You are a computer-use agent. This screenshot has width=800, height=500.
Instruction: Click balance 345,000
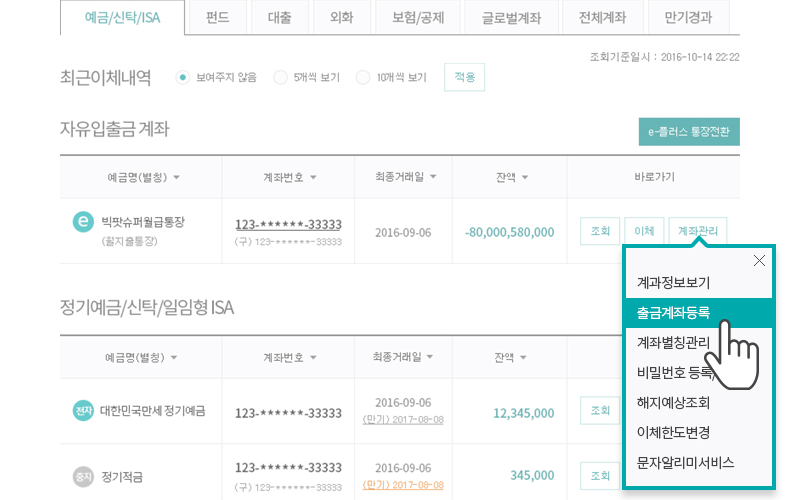pos(532,476)
